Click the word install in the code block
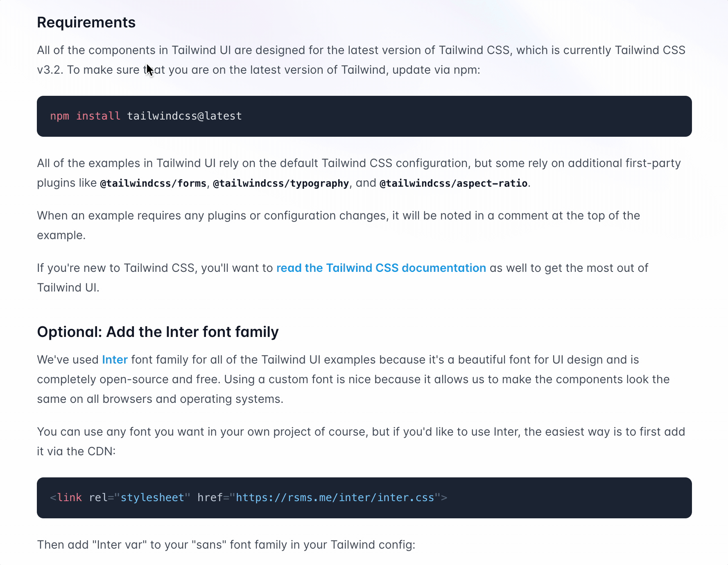 point(98,116)
